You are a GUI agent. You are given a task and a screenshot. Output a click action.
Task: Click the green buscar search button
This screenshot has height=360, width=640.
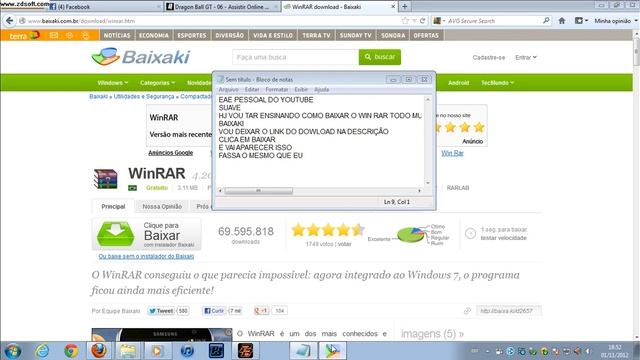tap(380, 57)
